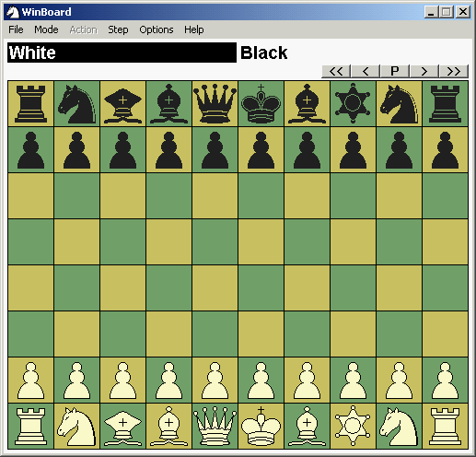Select the black queen
Image resolution: width=476 pixels, height=457 pixels.
tap(215, 104)
